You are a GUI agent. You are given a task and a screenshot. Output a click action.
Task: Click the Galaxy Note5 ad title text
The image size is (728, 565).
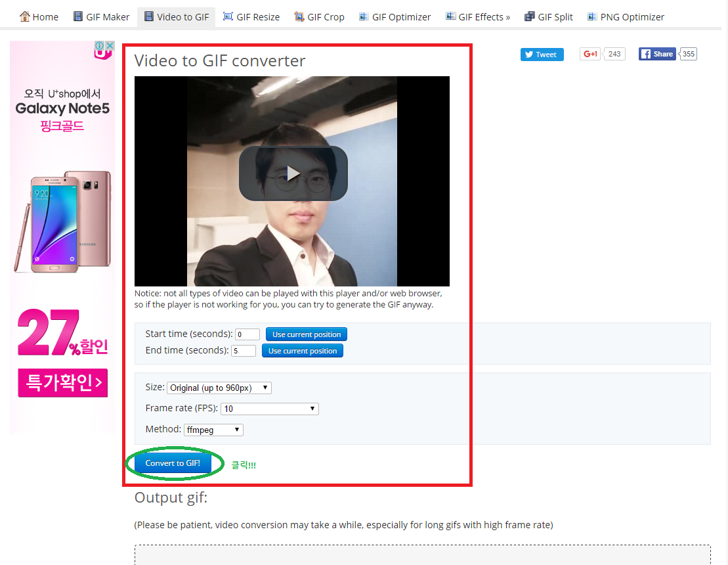(62, 108)
